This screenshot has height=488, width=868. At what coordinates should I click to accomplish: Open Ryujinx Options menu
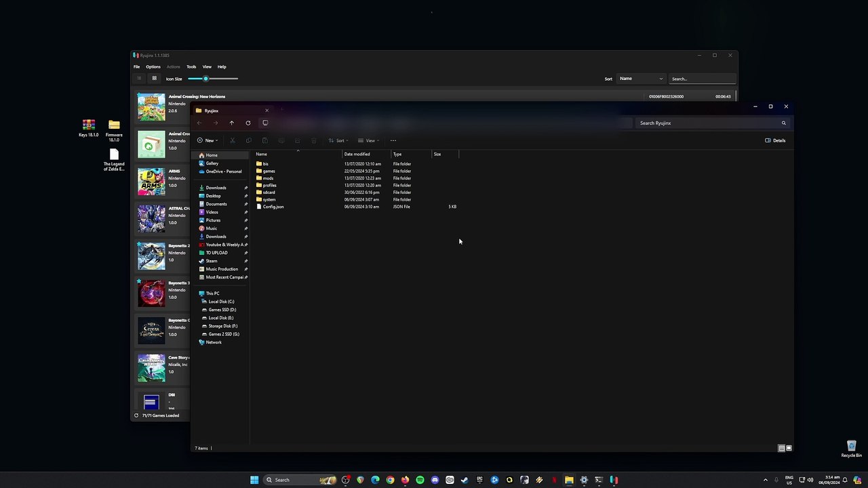point(153,66)
